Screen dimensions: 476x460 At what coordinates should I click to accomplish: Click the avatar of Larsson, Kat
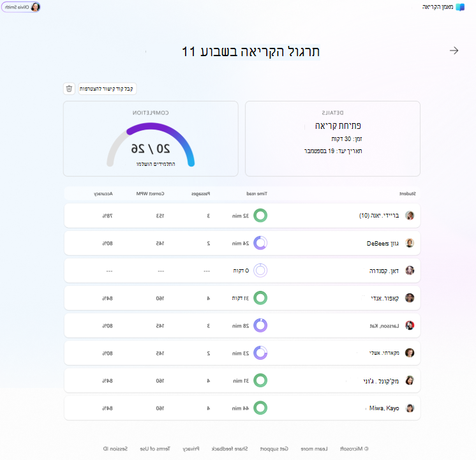pos(410,325)
